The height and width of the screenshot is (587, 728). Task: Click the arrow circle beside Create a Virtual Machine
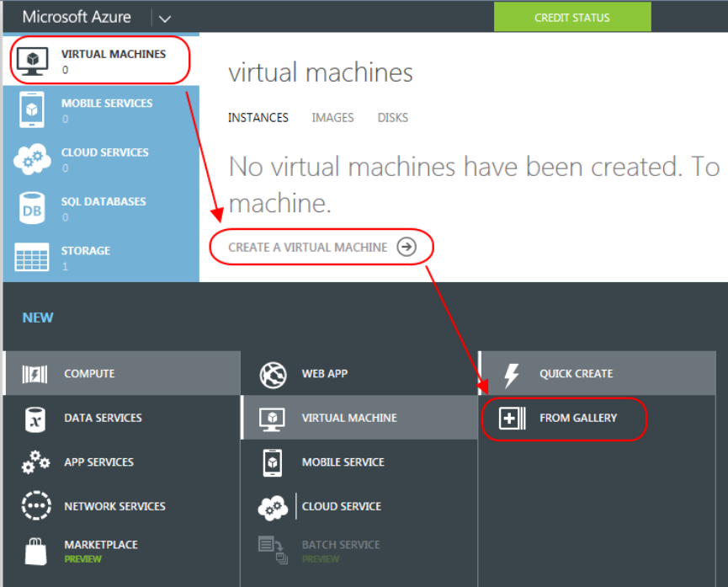[x=407, y=247]
